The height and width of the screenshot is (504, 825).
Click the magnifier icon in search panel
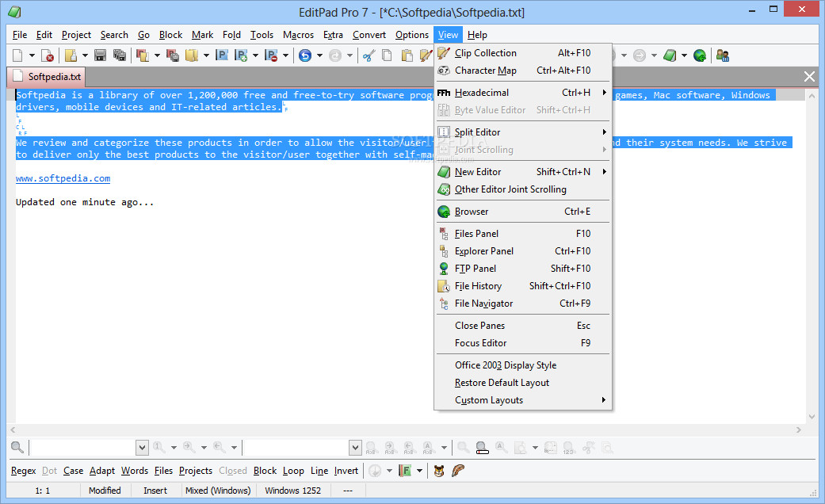click(17, 448)
